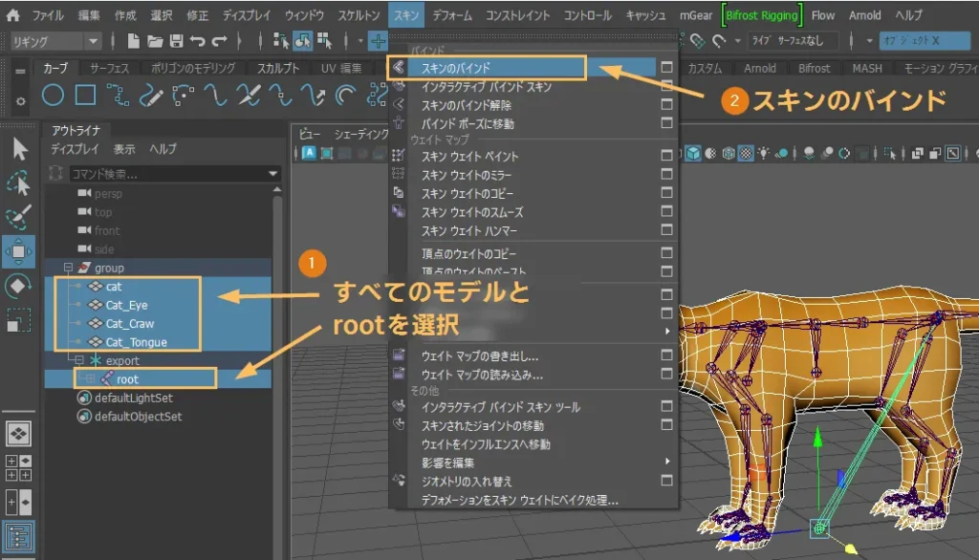Pick the EP curve tool shelf icon
This screenshot has height=560, width=979.
(x=118, y=96)
